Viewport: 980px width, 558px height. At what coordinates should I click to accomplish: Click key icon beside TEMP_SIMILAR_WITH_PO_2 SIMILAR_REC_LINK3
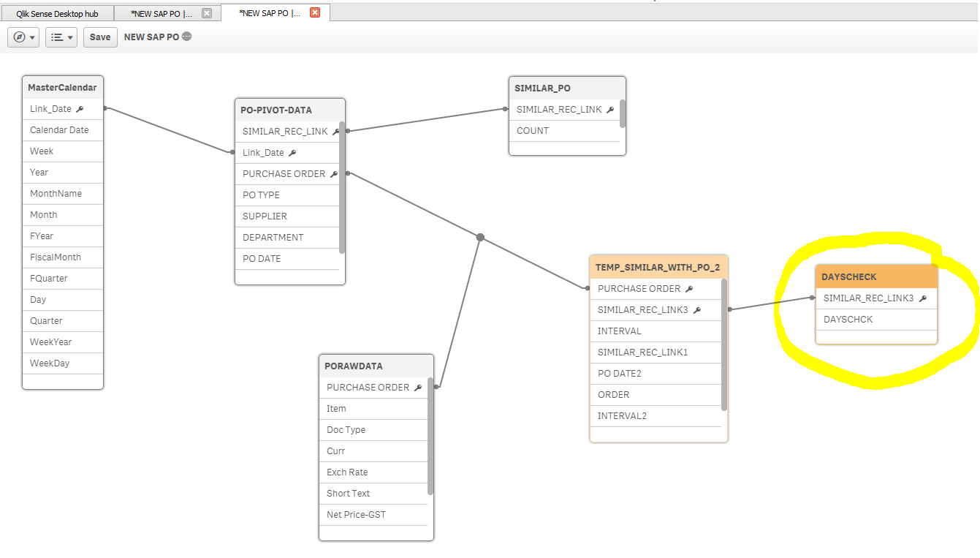pyautogui.click(x=696, y=310)
